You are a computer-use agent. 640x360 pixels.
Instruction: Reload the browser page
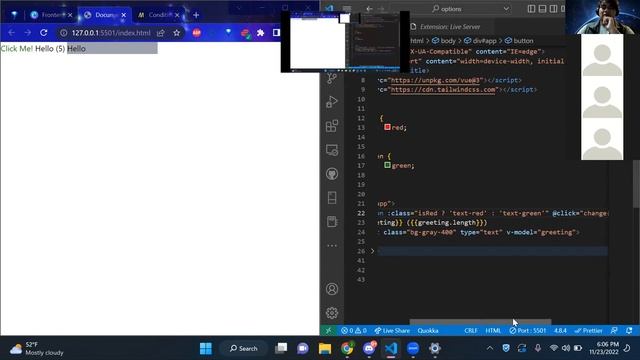click(44, 33)
